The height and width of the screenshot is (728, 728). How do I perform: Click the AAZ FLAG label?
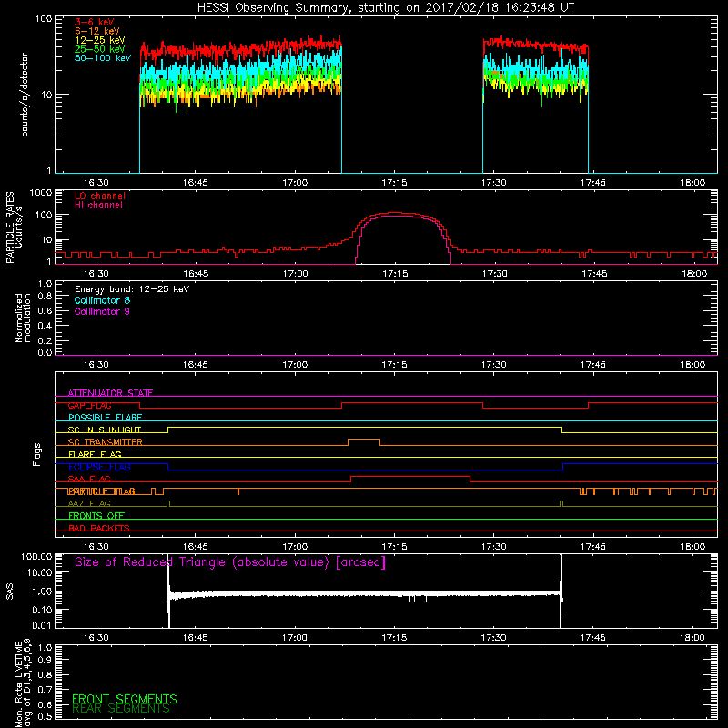click(x=89, y=504)
